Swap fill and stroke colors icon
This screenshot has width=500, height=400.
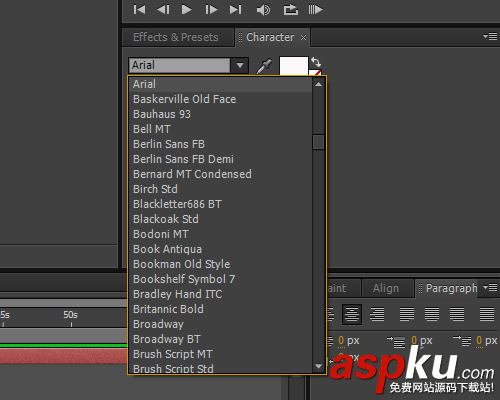click(316, 62)
